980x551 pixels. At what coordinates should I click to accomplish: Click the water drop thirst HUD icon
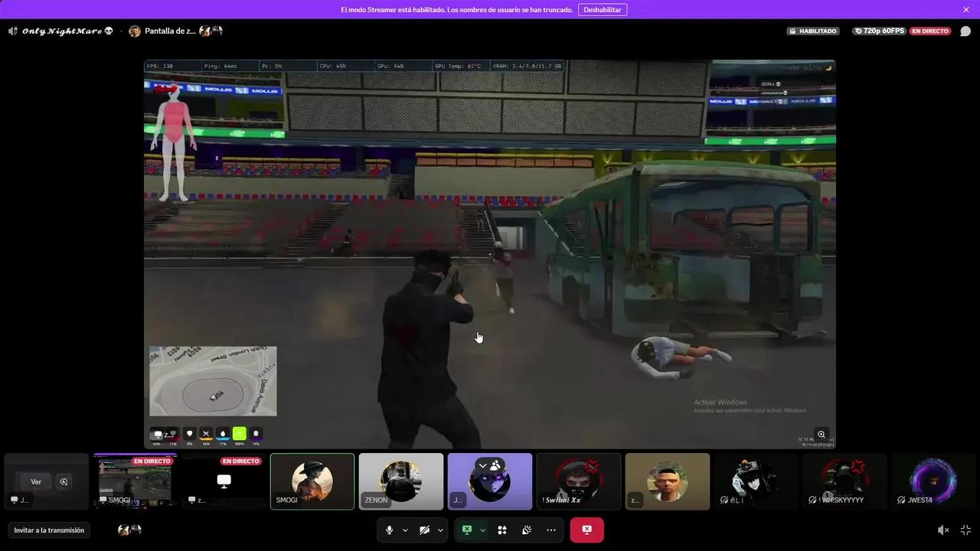pos(223,434)
